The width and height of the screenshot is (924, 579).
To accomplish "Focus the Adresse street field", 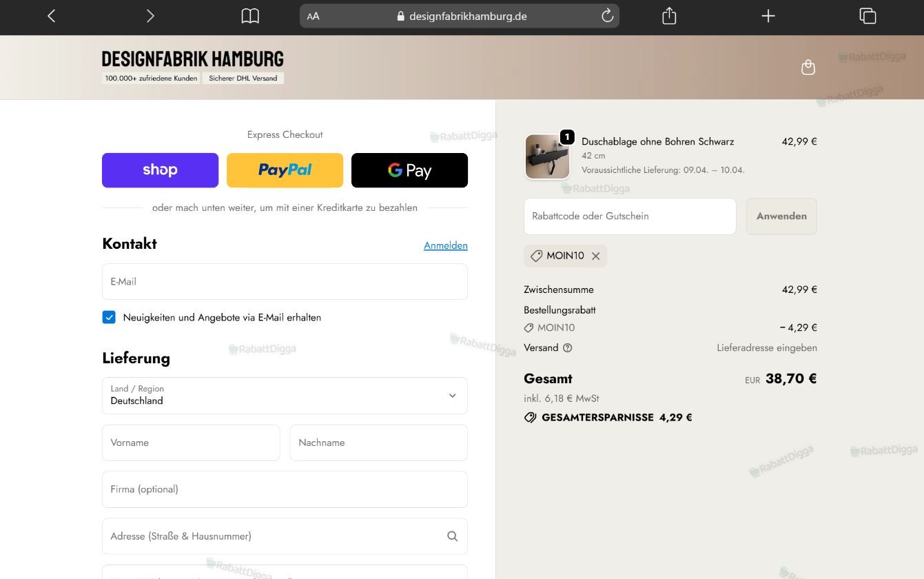I will pos(285,536).
